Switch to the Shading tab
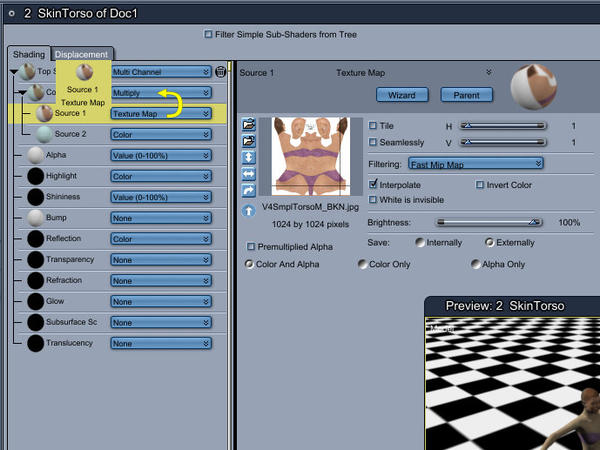The image size is (600, 450). click(x=29, y=54)
